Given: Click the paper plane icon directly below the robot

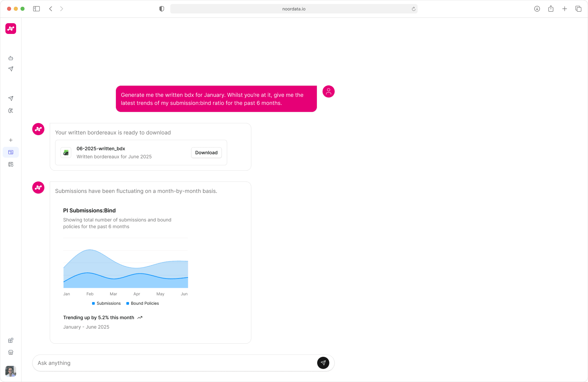Looking at the screenshot, I should click(11, 69).
